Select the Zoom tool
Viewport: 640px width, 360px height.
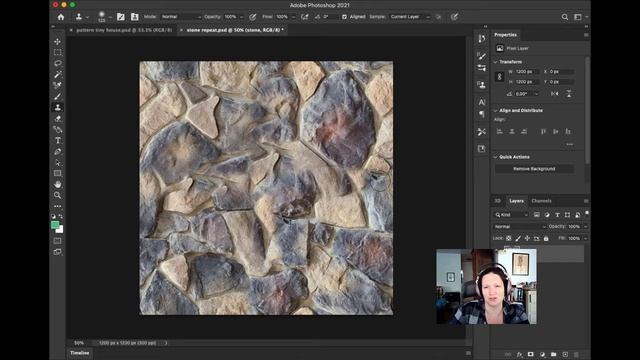(x=58, y=195)
